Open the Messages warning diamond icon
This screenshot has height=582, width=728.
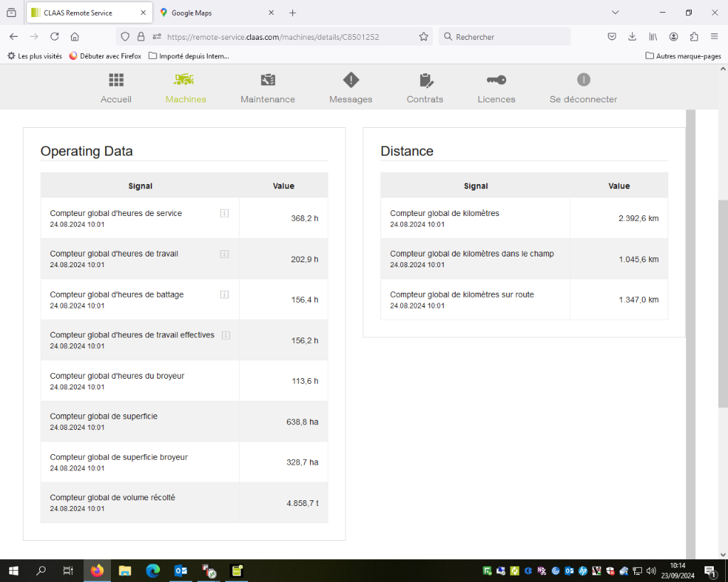point(351,80)
